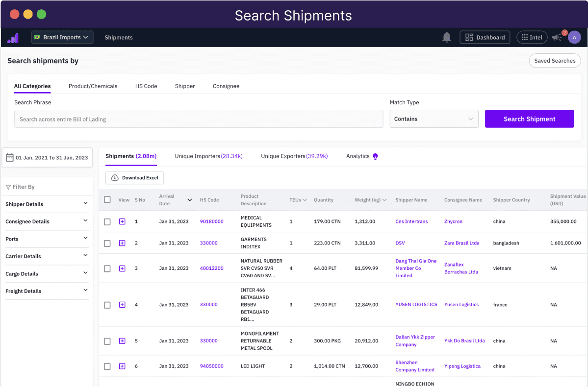Expand details for shipment row 2
Screen dimensions: 588x387
point(122,243)
